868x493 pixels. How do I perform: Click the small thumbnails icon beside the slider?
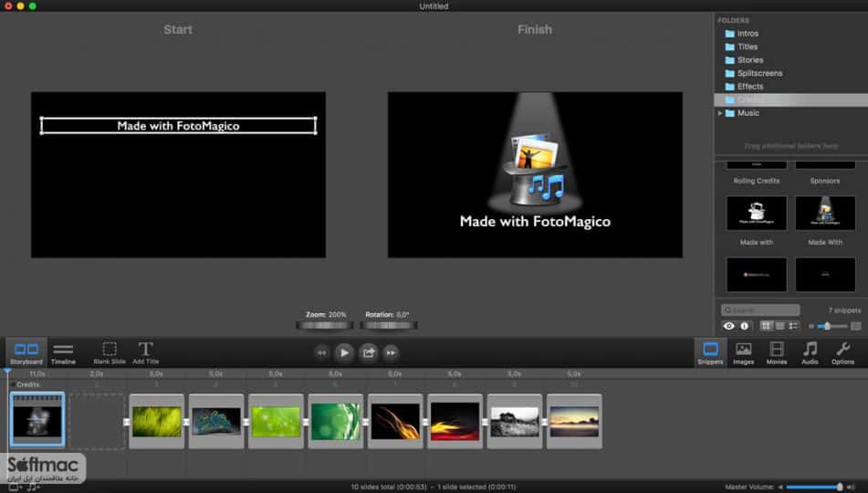click(x=811, y=326)
